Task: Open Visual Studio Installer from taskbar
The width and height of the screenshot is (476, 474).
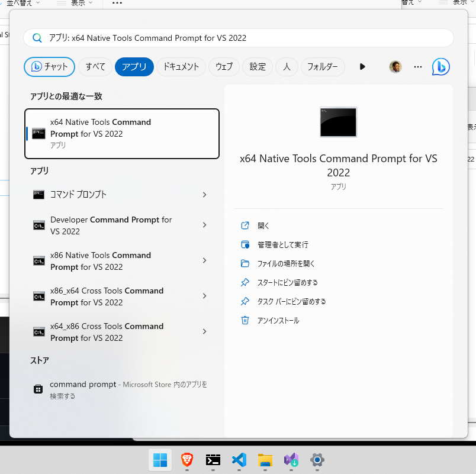Action: [x=291, y=460]
